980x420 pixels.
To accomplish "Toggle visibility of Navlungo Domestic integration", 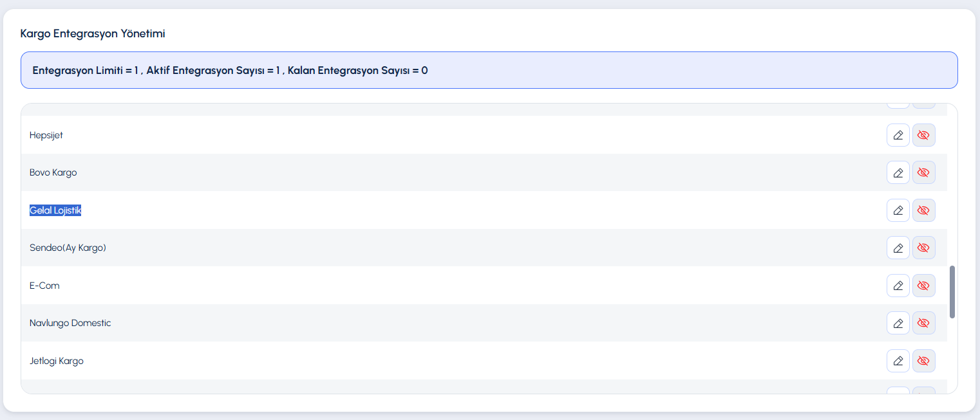I will click(x=923, y=323).
